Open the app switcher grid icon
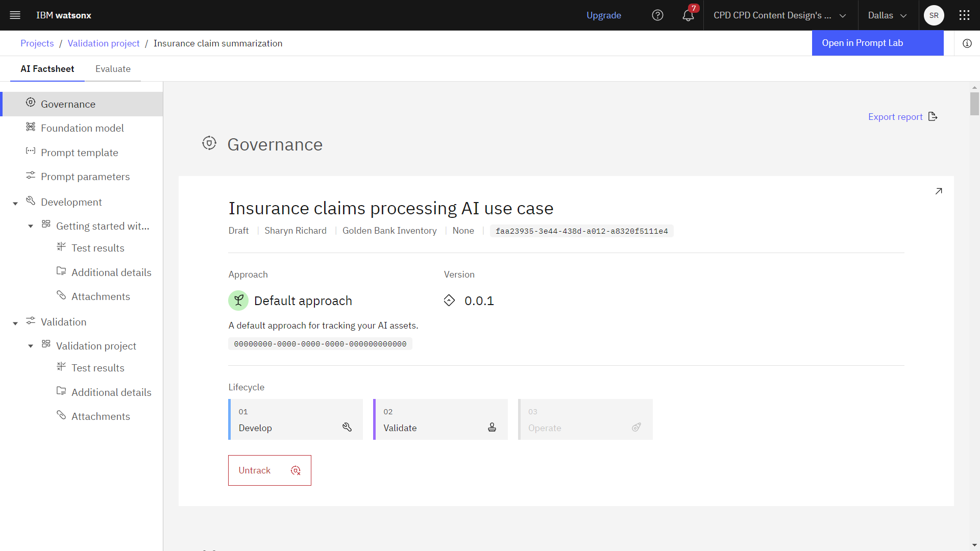The width and height of the screenshot is (980, 551). (x=964, y=15)
